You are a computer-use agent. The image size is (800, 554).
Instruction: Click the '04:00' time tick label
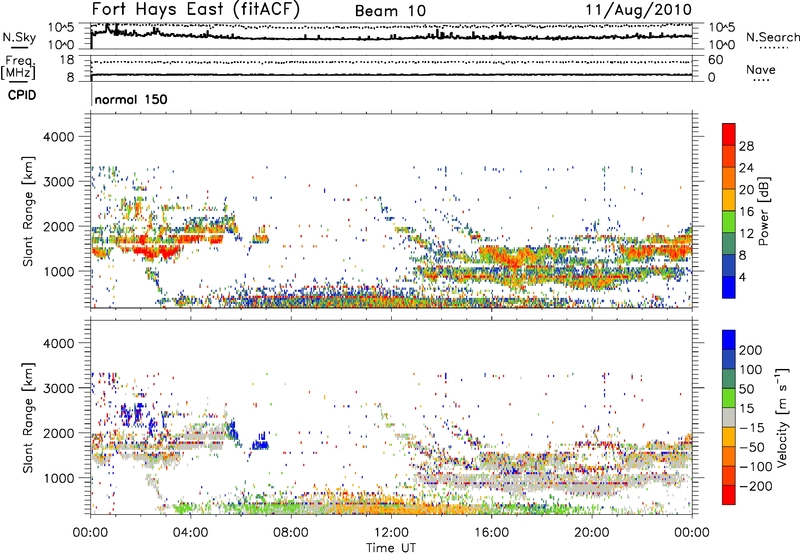[x=190, y=533]
